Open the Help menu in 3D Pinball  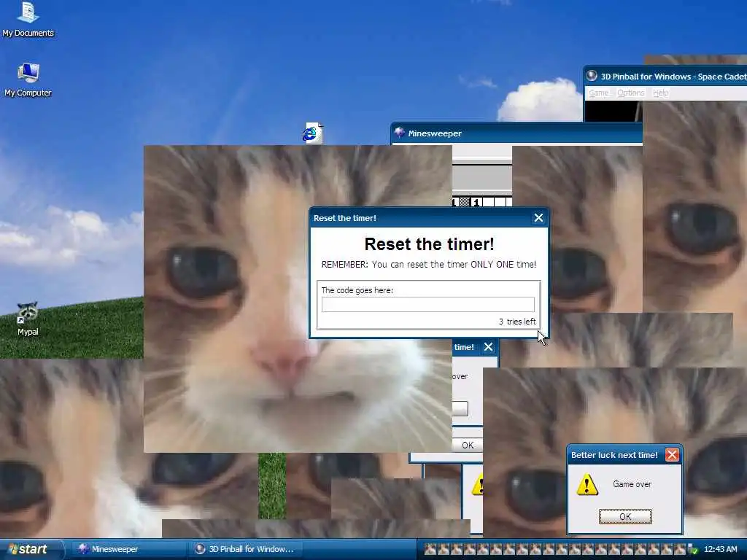pyautogui.click(x=660, y=93)
